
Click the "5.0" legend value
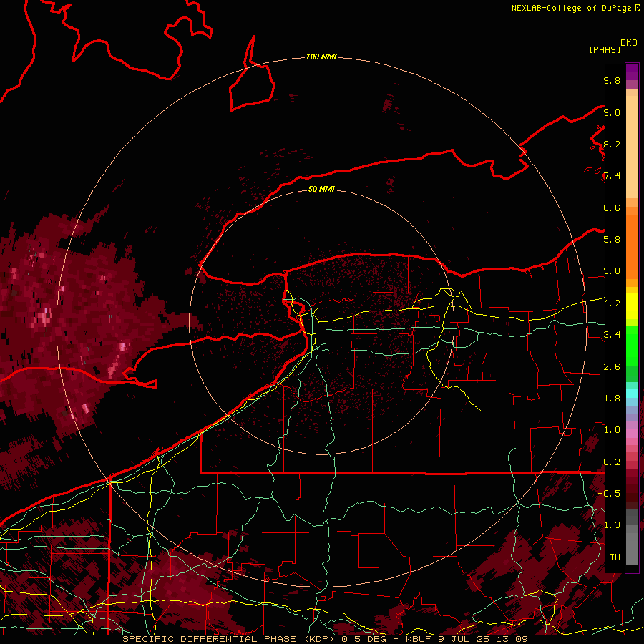612,271
